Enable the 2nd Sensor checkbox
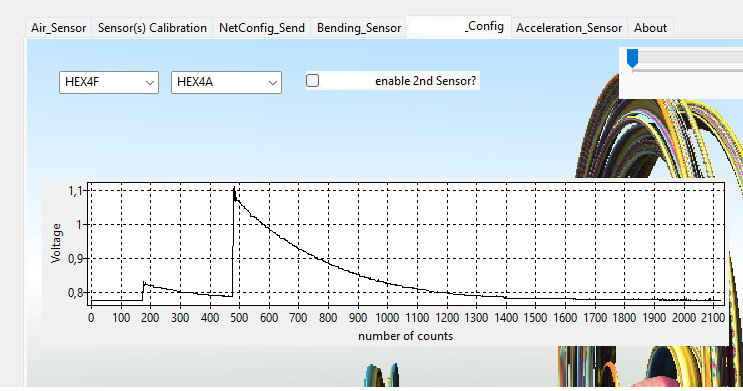Screen dimensions: 743x391 [x=312, y=81]
